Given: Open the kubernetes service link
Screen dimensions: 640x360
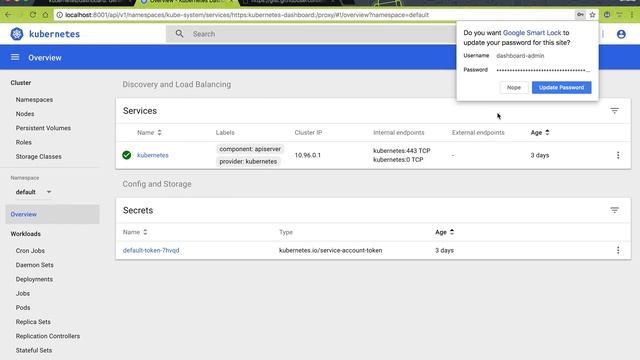Looking at the screenshot, I should tap(153, 155).
